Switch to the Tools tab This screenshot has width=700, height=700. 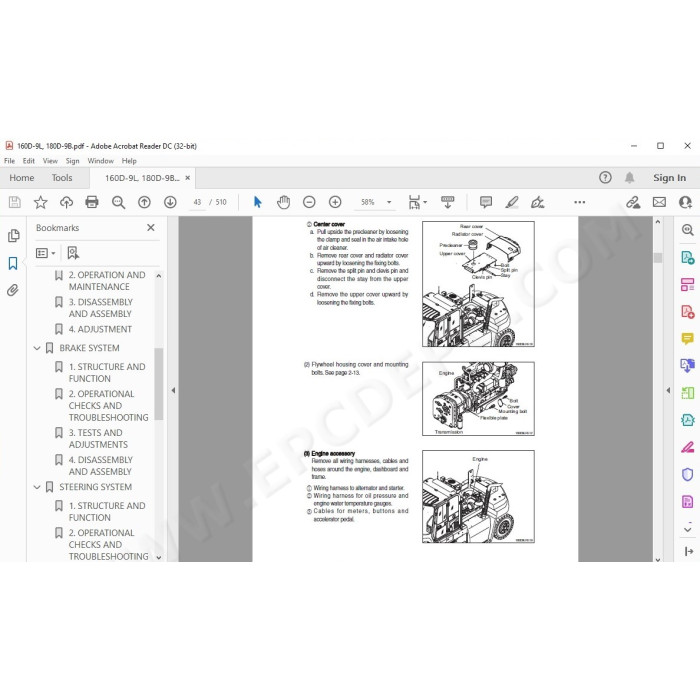62,178
